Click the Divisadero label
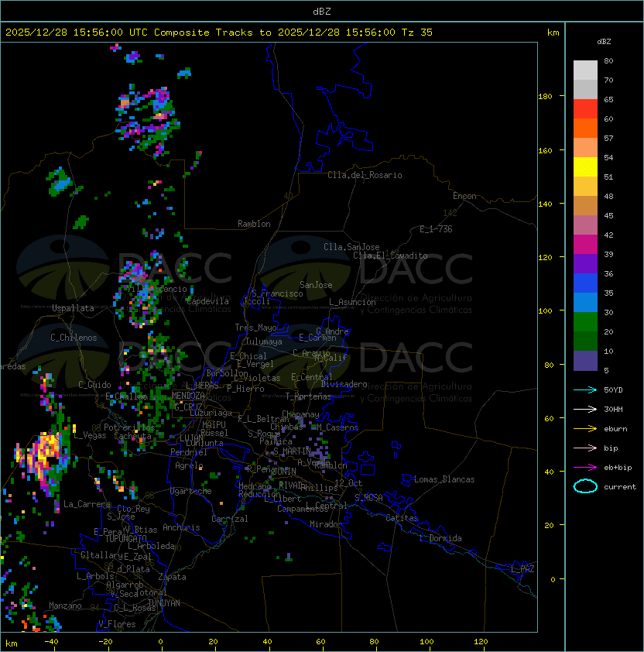 click(344, 384)
